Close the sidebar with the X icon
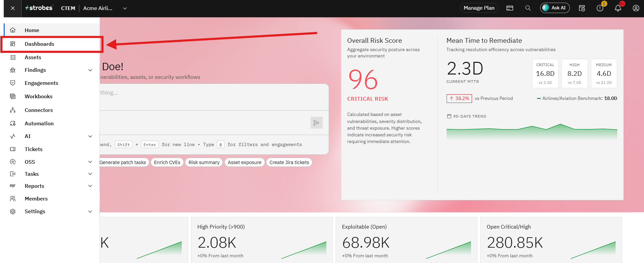 click(x=13, y=8)
